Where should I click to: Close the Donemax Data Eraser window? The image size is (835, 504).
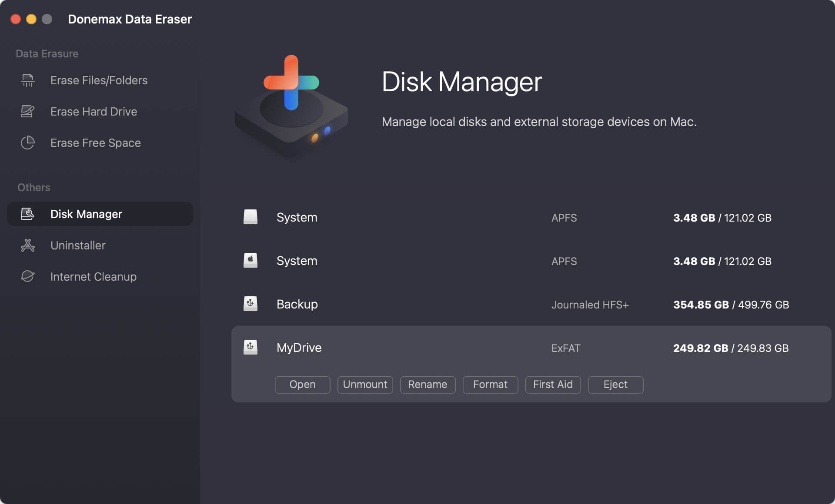[x=16, y=19]
